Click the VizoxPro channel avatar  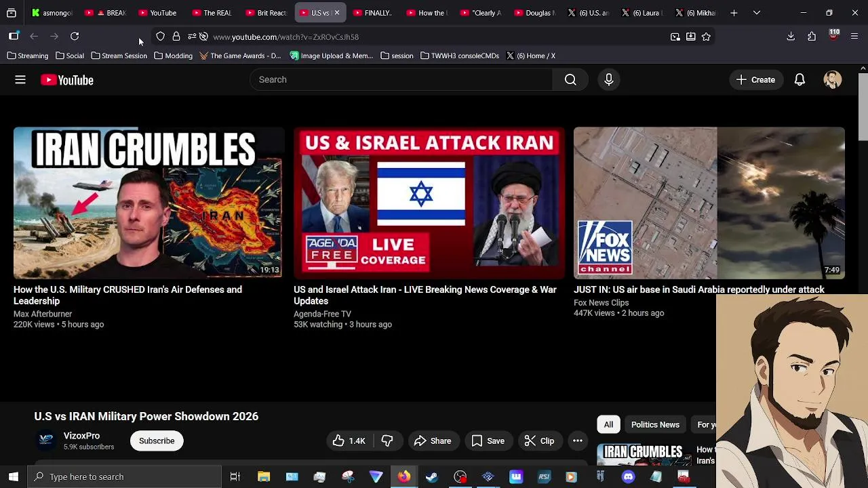point(46,441)
